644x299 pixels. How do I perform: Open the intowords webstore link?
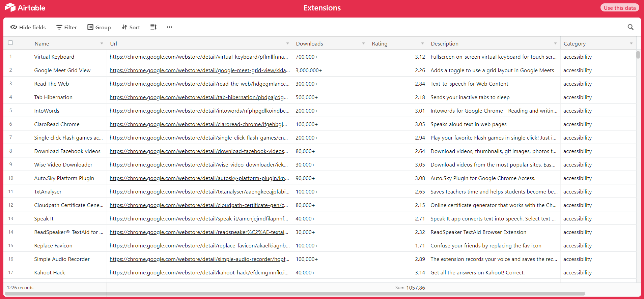tap(200, 111)
